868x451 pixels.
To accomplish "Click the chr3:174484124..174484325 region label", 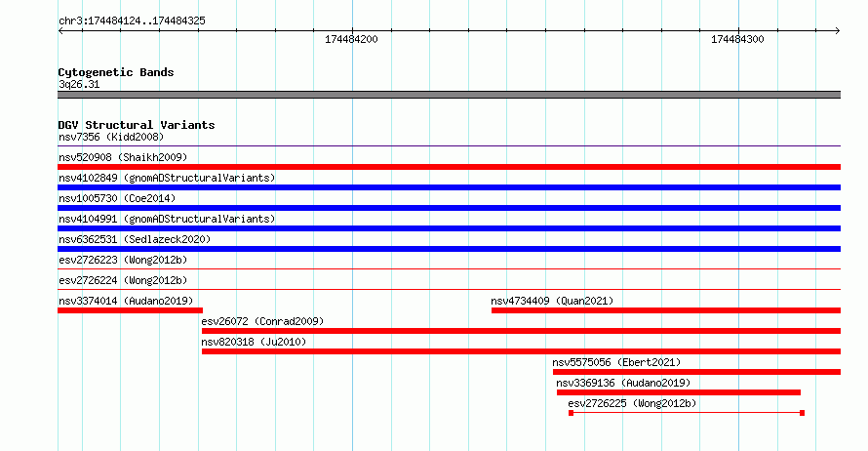I will pyautogui.click(x=132, y=21).
